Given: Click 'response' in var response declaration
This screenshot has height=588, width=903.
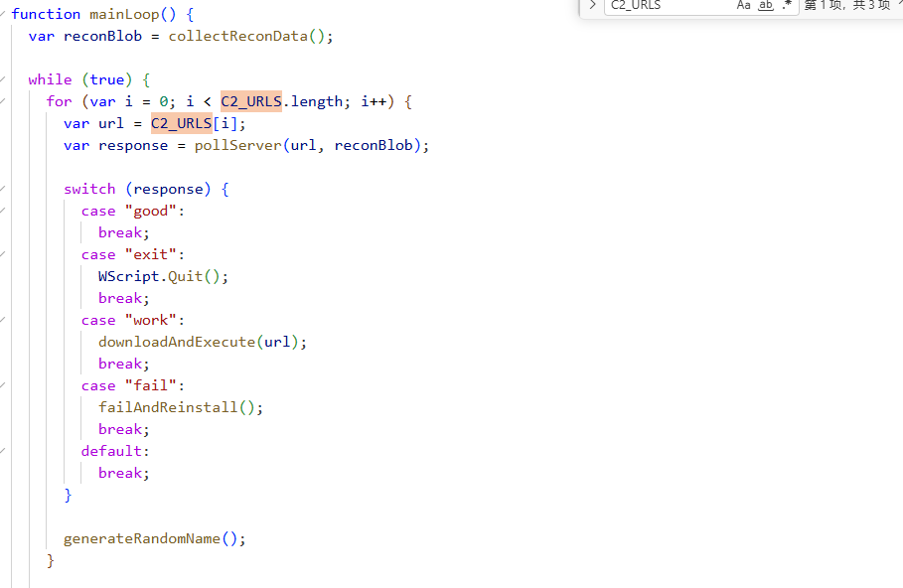Looking at the screenshot, I should click(133, 146).
